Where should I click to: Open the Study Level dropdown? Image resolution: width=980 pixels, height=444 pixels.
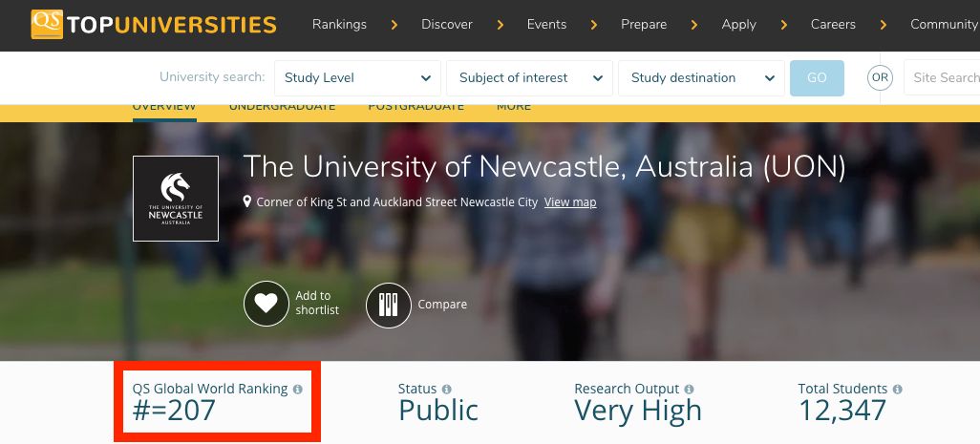[357, 78]
